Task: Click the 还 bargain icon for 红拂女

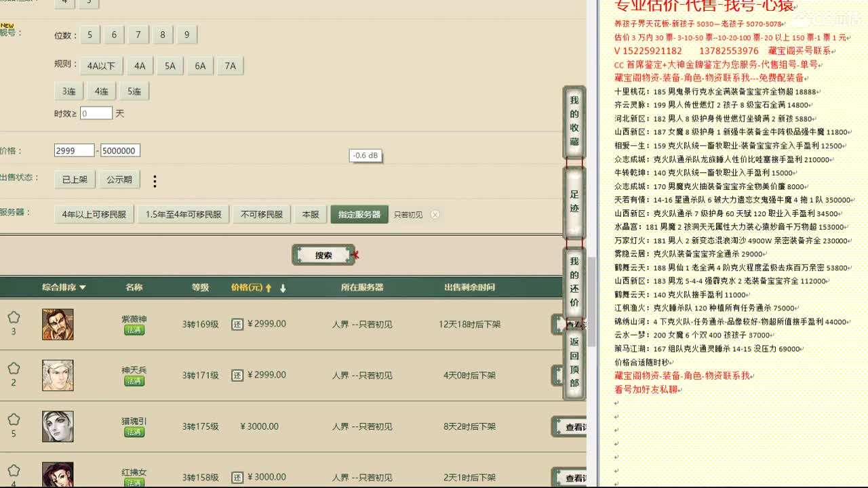Action: click(237, 477)
